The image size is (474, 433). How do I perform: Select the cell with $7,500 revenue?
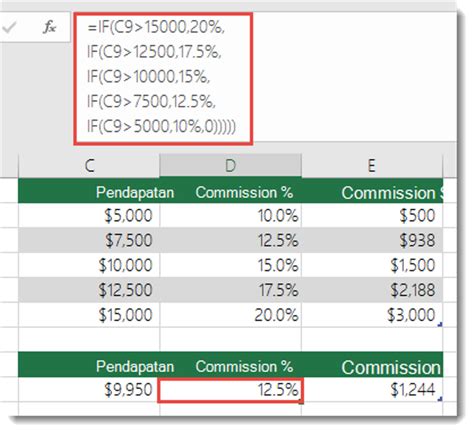pos(89,240)
